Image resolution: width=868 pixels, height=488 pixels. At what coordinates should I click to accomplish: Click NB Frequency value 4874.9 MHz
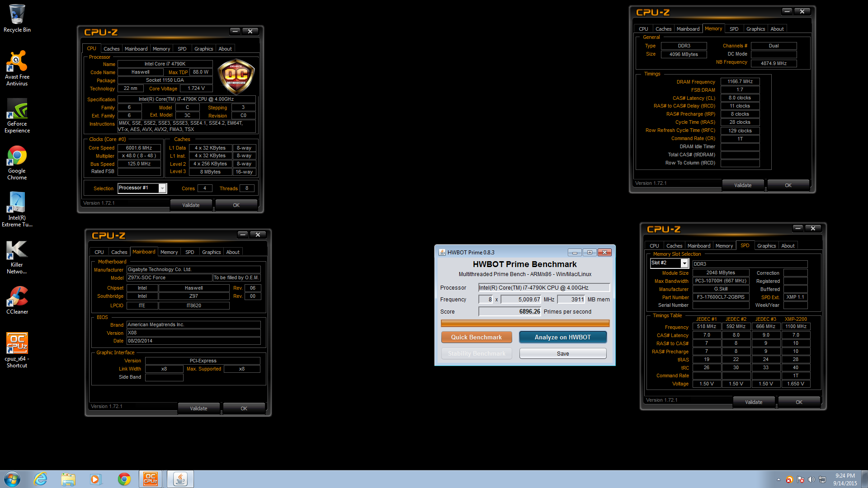(x=774, y=63)
